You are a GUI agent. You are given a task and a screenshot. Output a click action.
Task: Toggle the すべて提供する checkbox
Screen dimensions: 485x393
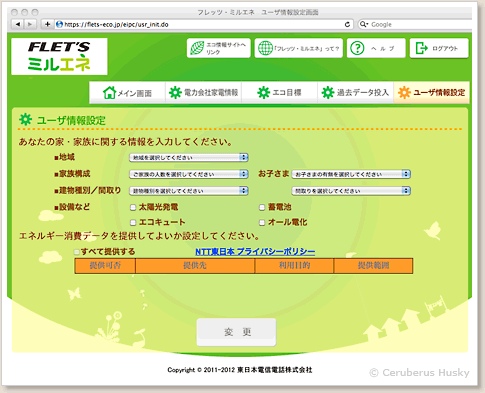click(x=77, y=252)
